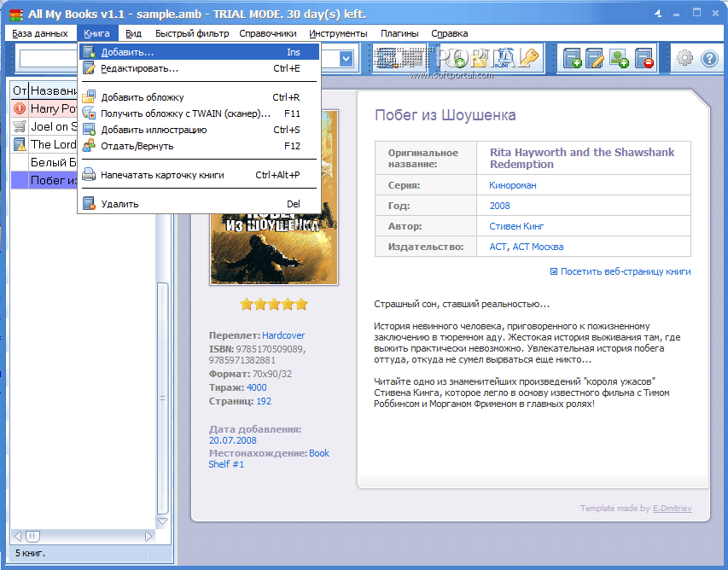Choose Добавить иллюстрацию menu entry
The height and width of the screenshot is (570, 728).
pos(200,130)
